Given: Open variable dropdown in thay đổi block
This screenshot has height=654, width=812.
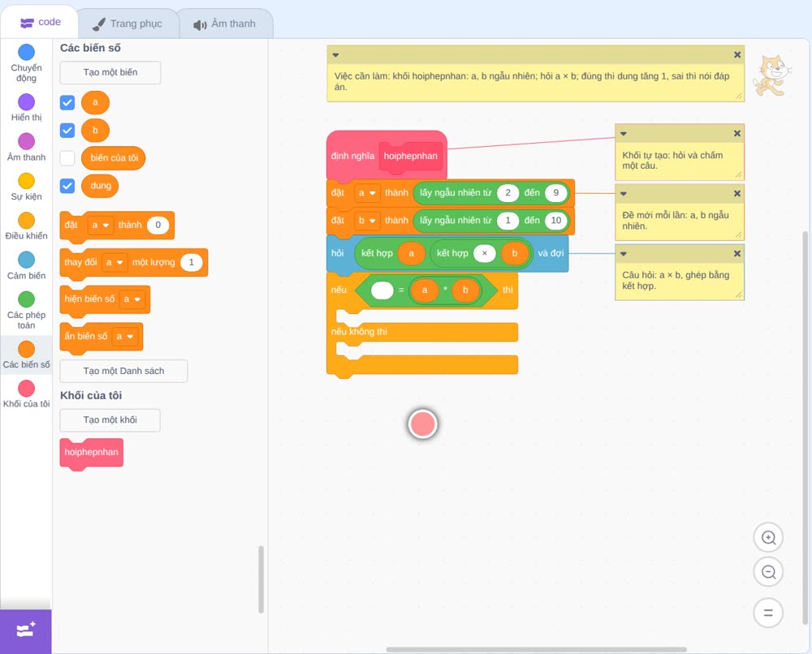Looking at the screenshot, I should [114, 262].
